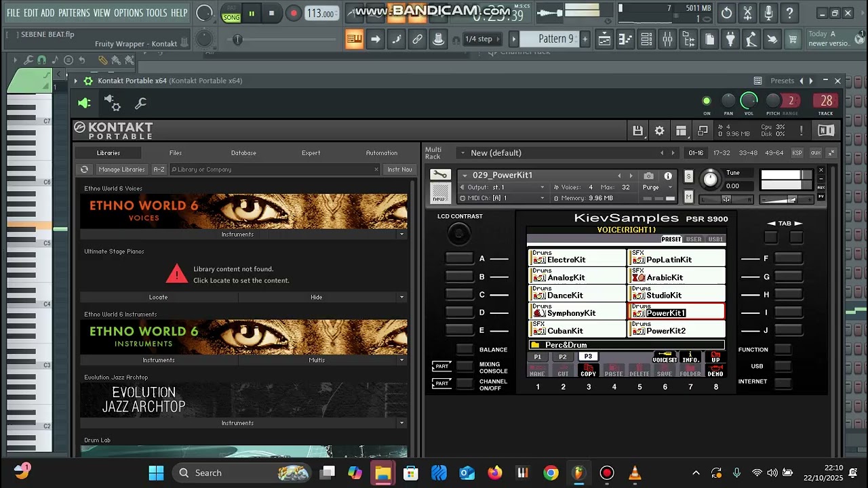Expand Ethno World 6 Voices instruments dropdown arrow

pos(401,235)
